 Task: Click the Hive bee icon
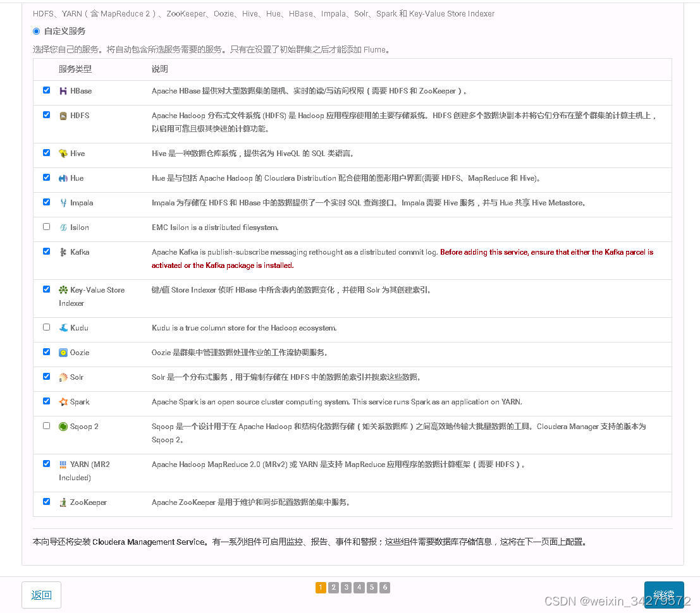click(63, 154)
